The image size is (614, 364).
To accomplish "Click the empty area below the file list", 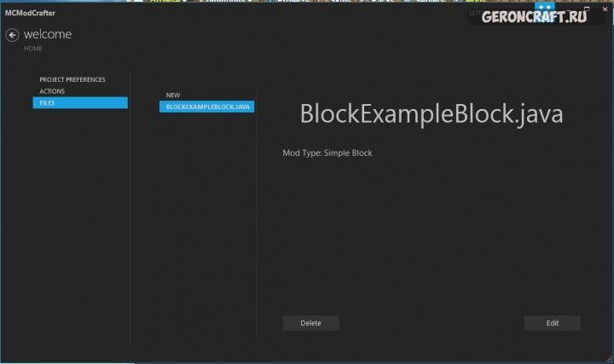I will tap(206, 222).
